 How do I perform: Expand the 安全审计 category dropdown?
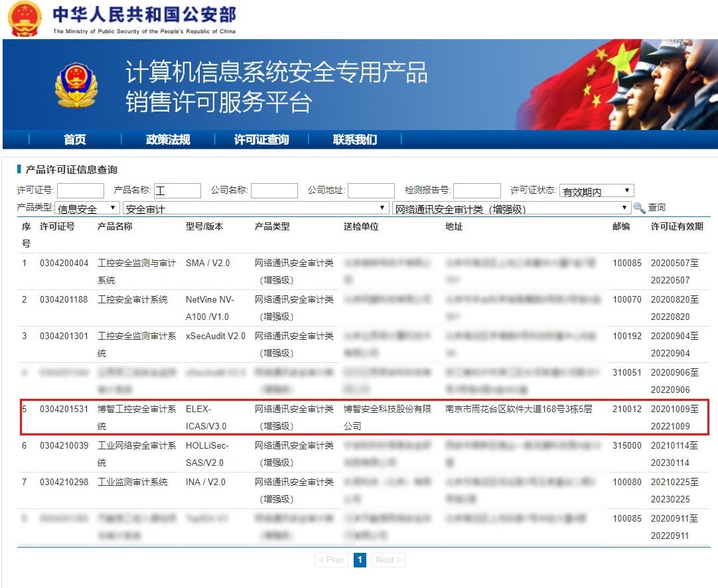click(x=255, y=208)
